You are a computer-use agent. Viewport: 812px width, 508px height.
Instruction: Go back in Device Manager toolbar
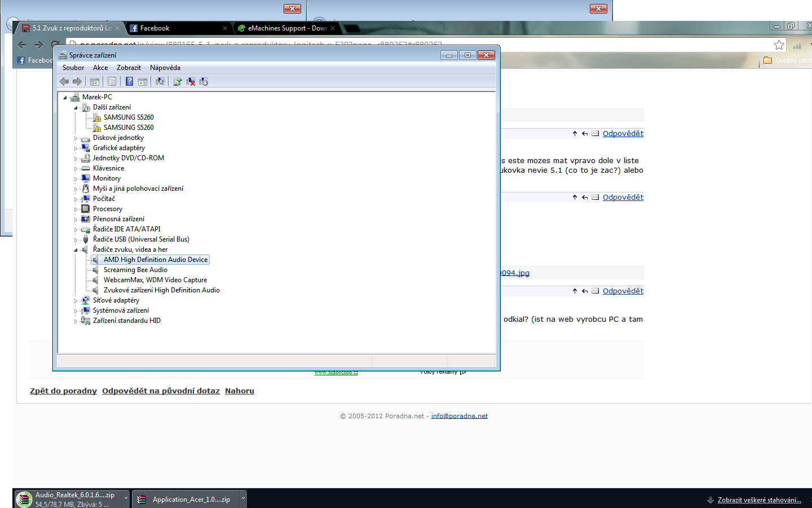(x=64, y=82)
